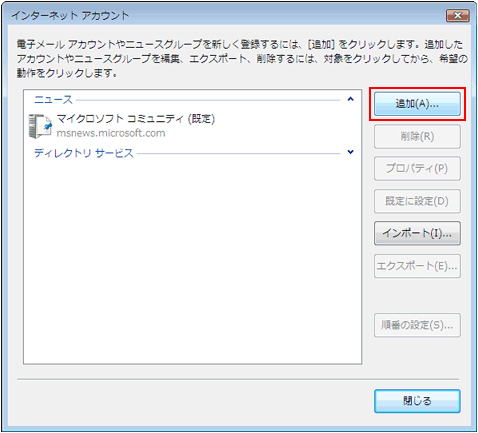Close the インターネット アカウント window

coord(458,15)
